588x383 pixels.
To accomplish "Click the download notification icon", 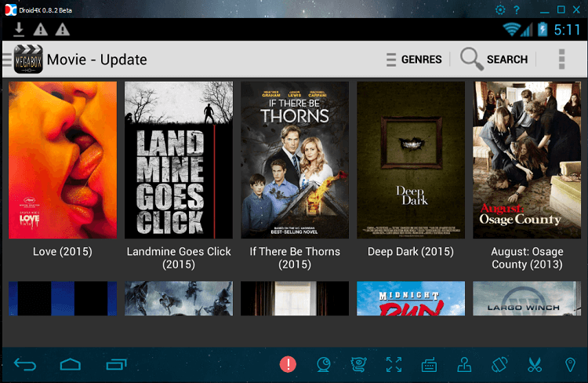I will click(19, 29).
